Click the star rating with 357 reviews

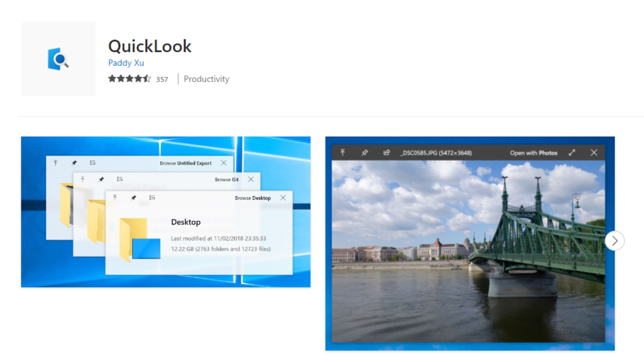[x=138, y=79]
